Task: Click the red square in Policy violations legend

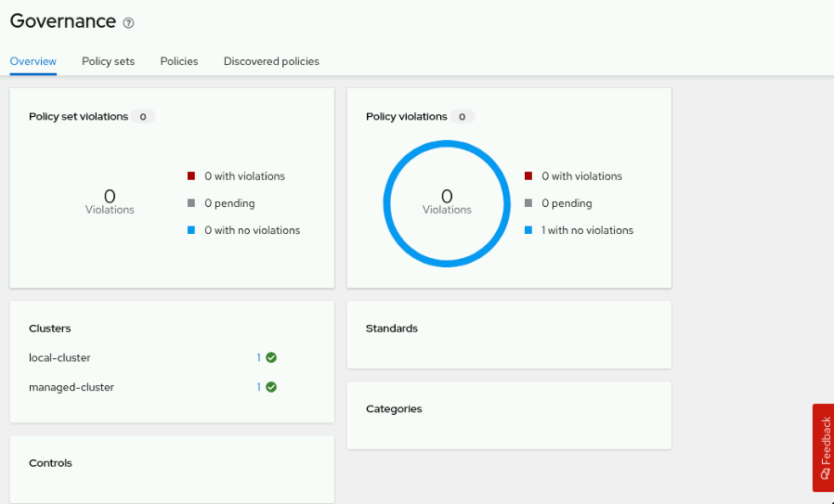Action: click(528, 176)
